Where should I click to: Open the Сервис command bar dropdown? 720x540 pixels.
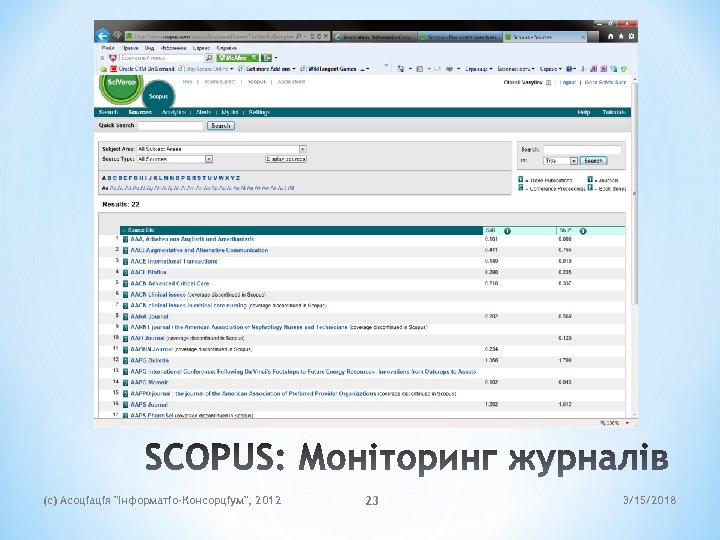tap(551, 69)
